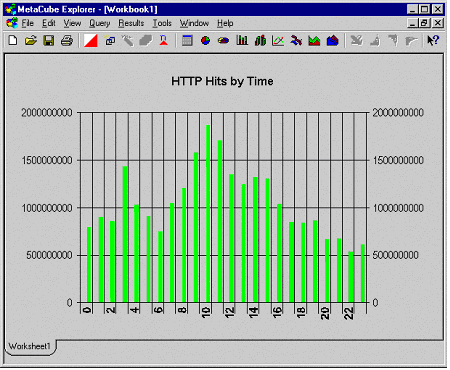
Task: Click the fourth grayed-out drill icon
Action: (411, 41)
